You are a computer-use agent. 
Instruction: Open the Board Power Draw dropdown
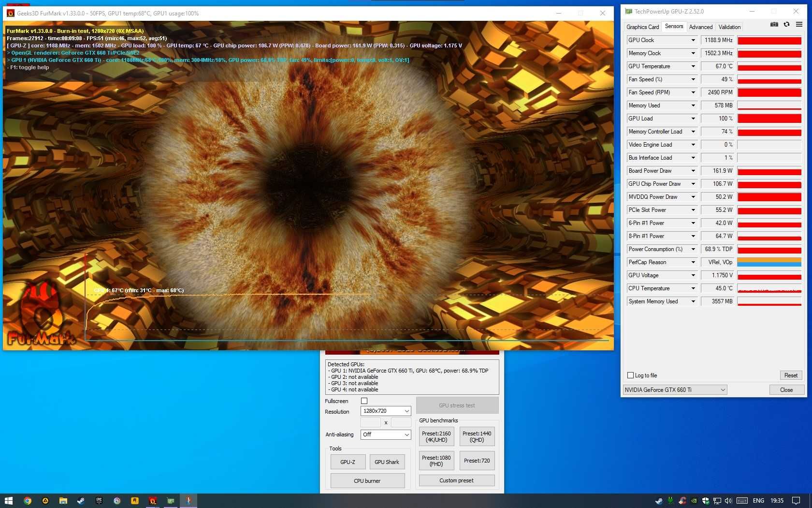pyautogui.click(x=693, y=171)
